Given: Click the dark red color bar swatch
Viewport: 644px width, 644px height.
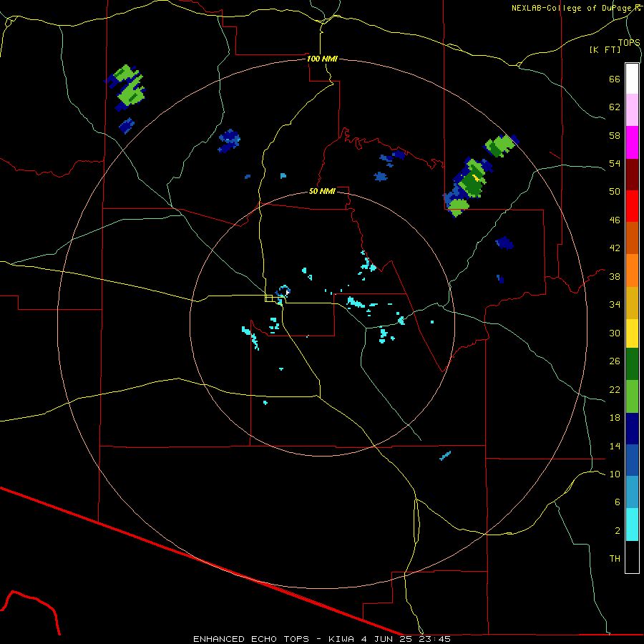Looking at the screenshot, I should pyautogui.click(x=632, y=175).
